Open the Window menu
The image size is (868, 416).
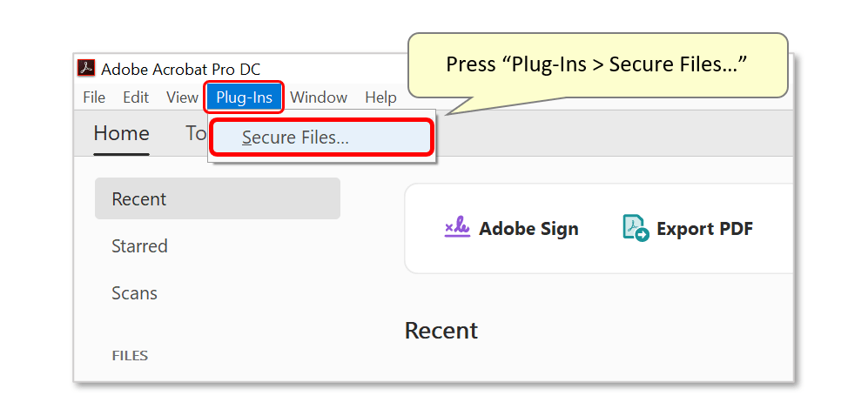click(x=319, y=98)
